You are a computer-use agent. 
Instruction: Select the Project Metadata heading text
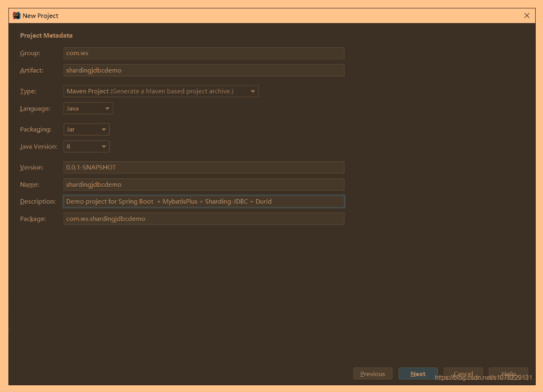tap(47, 35)
